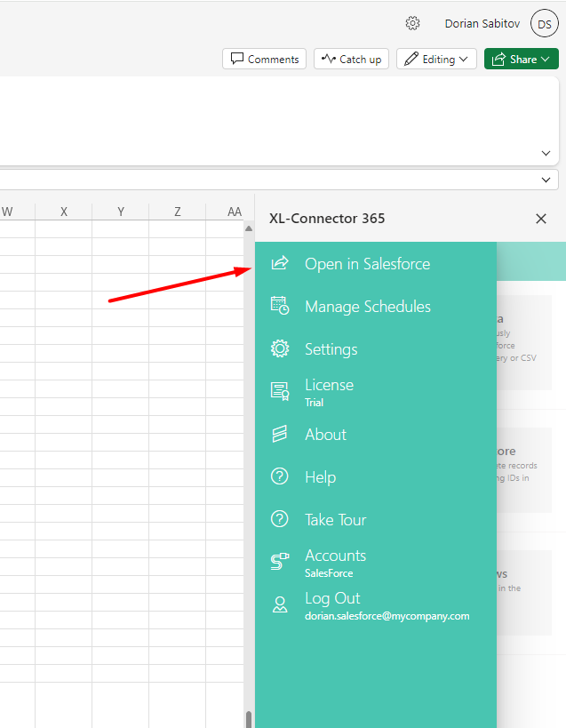Close the XL-Connector 365 pane
The height and width of the screenshot is (728, 566).
pyautogui.click(x=541, y=219)
